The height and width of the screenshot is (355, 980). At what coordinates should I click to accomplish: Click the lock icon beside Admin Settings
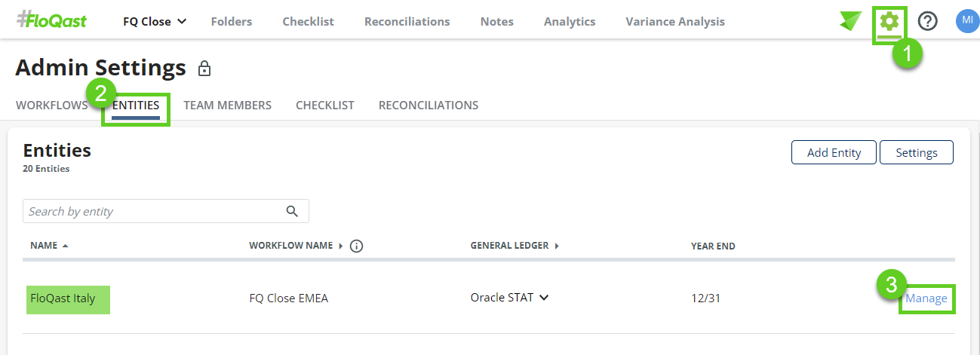(x=204, y=69)
